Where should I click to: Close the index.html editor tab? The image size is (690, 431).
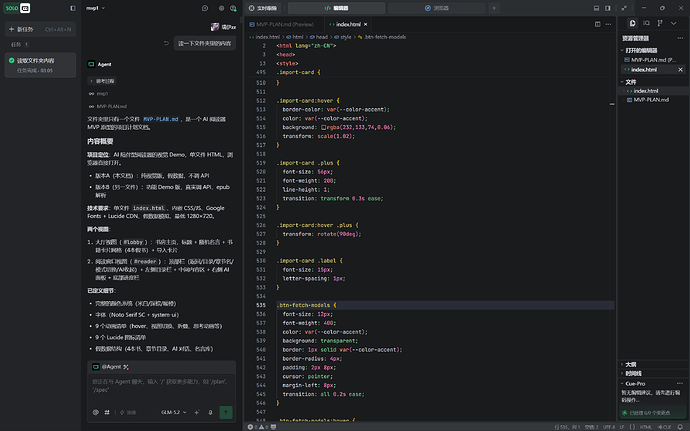[x=365, y=24]
